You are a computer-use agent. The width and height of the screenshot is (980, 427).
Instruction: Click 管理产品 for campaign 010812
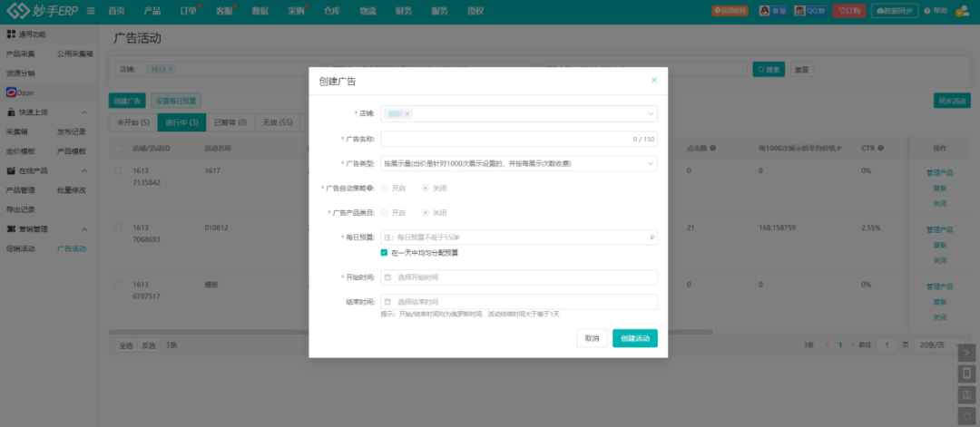[939, 229]
